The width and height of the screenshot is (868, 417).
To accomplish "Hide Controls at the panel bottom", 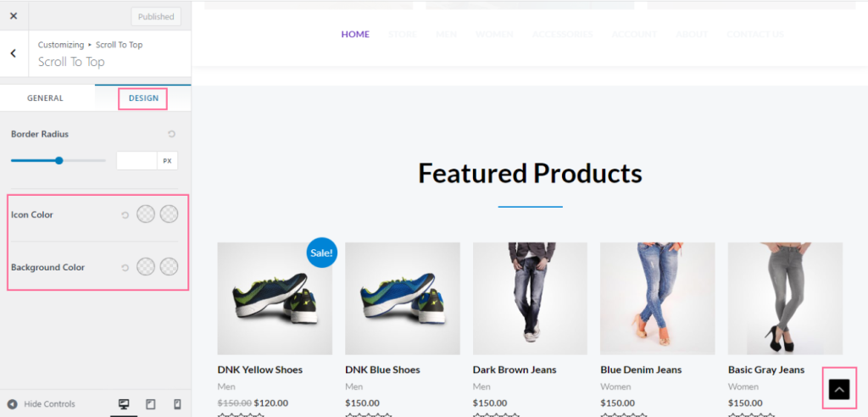I will coord(42,404).
